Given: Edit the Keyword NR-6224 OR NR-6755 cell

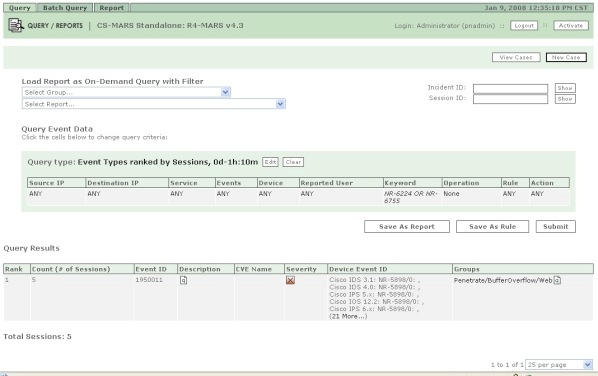Looking at the screenshot, I should pyautogui.click(x=412, y=197).
